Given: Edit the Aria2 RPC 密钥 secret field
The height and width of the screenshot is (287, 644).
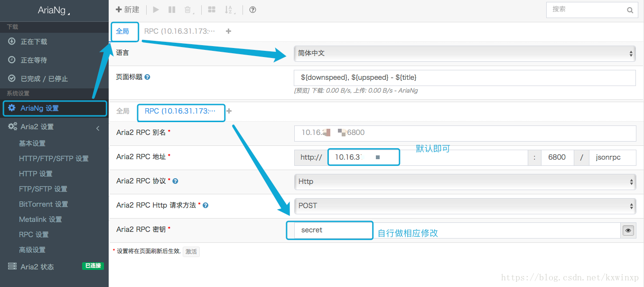Looking at the screenshot, I should [x=457, y=230].
